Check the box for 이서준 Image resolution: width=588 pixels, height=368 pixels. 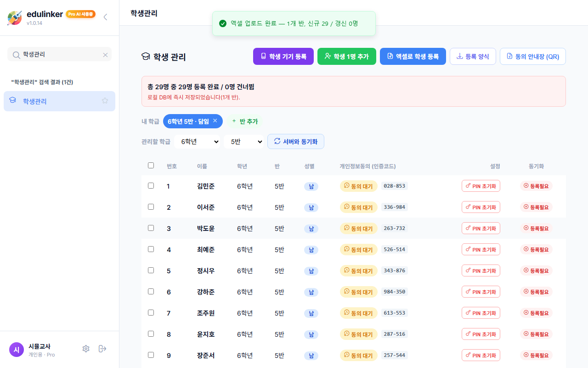tap(151, 207)
